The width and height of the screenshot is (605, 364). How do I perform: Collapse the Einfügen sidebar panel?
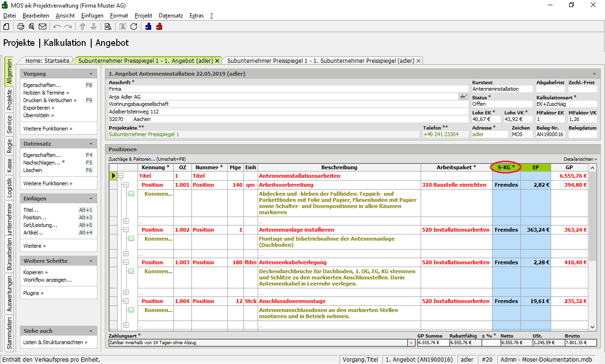pos(91,199)
